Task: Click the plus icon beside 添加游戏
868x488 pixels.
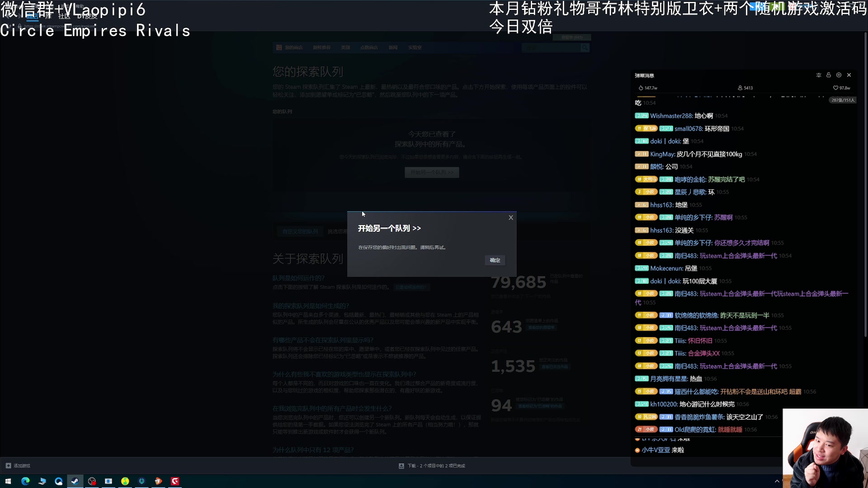Action: tap(8, 465)
